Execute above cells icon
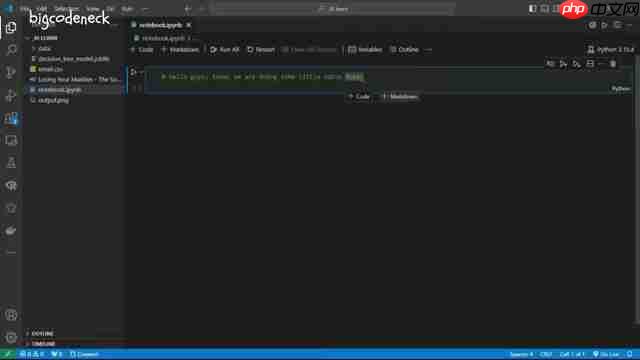This screenshot has height=360, width=640. click(x=563, y=64)
